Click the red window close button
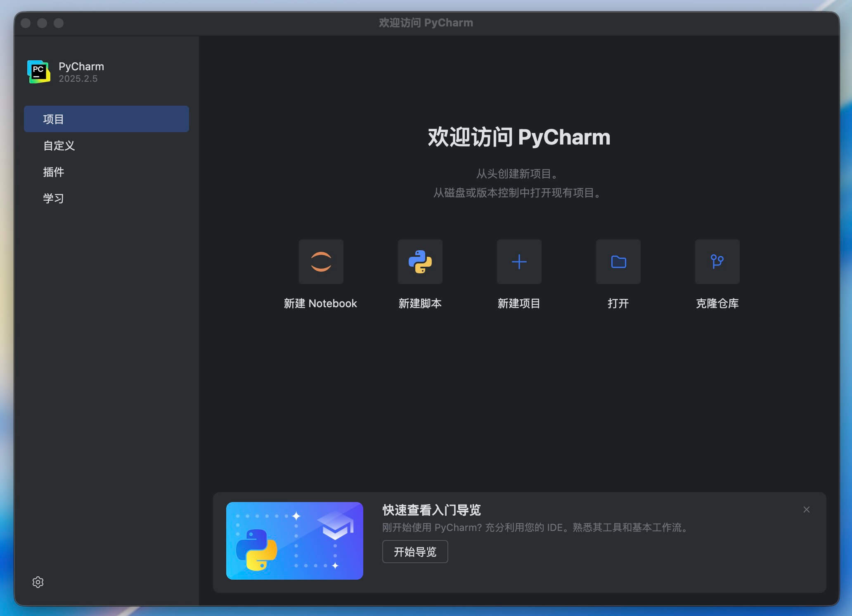This screenshot has width=852, height=616. [26, 23]
